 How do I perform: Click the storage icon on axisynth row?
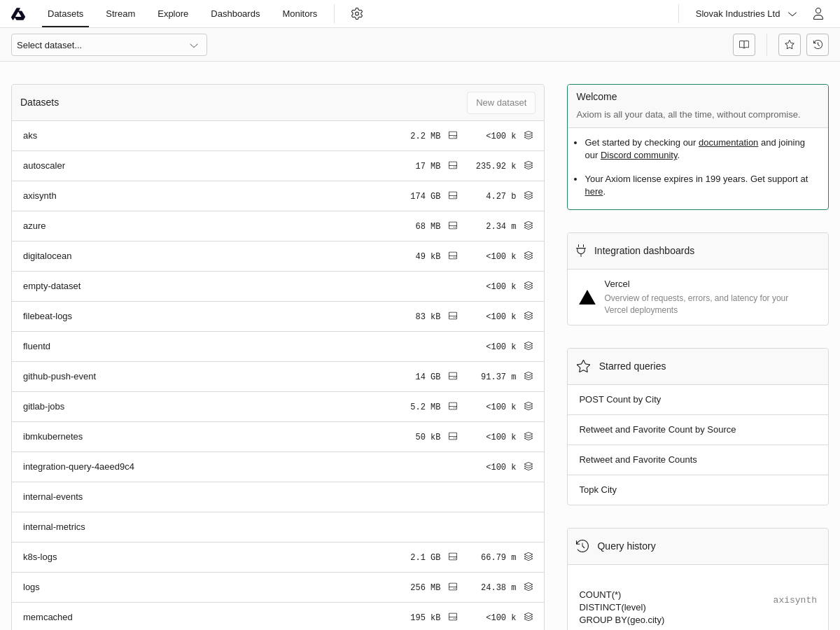tap(453, 196)
